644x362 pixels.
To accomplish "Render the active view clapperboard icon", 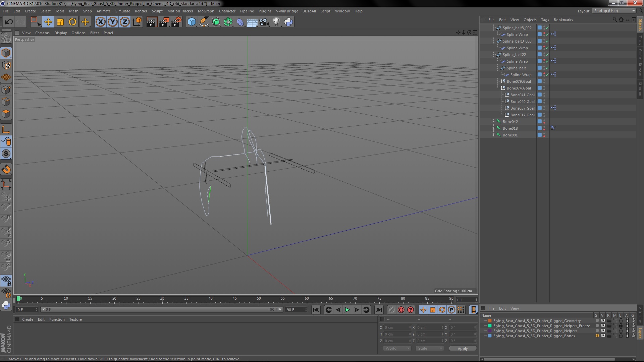I will coord(152,22).
